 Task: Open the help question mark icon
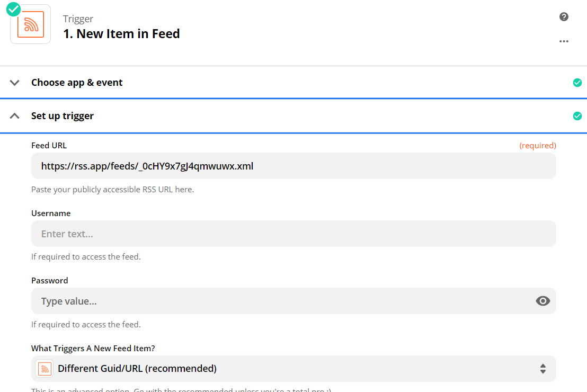coord(564,17)
